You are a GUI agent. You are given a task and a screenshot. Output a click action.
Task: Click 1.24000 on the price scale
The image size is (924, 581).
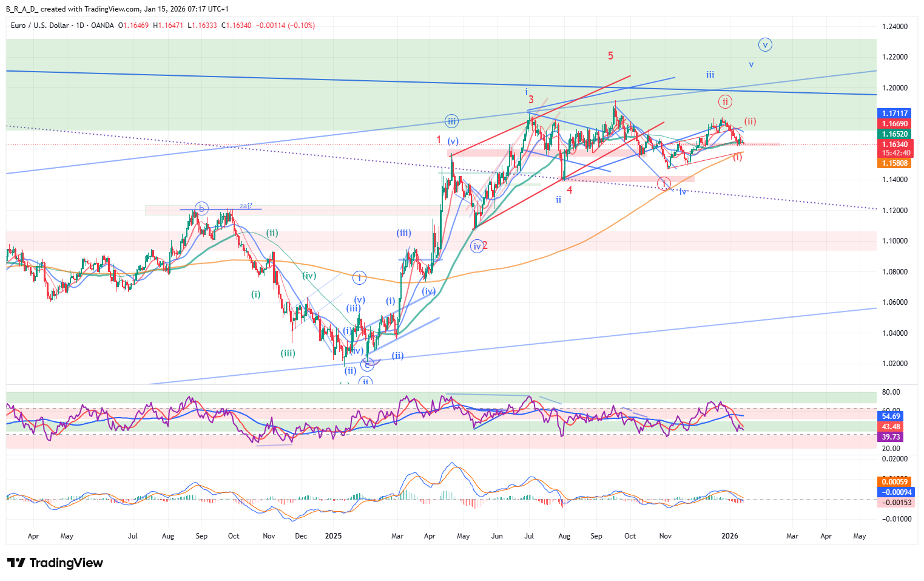[x=895, y=27]
